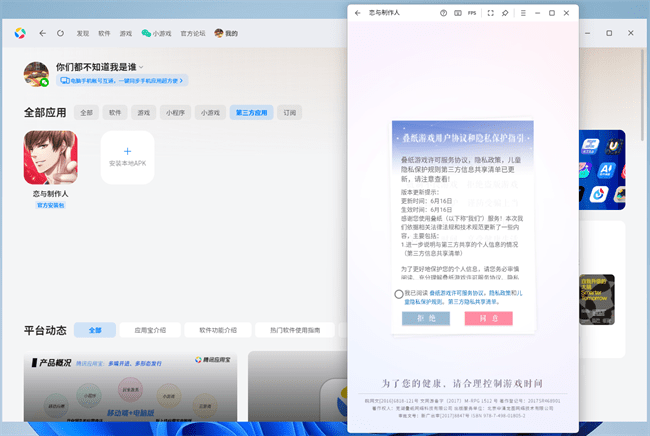The image size is (650, 436).
Task: Select 软件功能介绍 under 平台动态
Action: coord(218,330)
